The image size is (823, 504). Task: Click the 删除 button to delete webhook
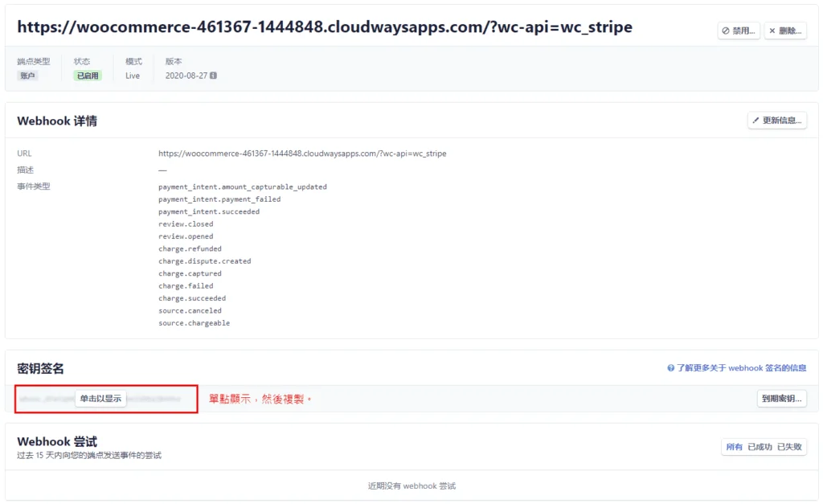click(x=784, y=31)
